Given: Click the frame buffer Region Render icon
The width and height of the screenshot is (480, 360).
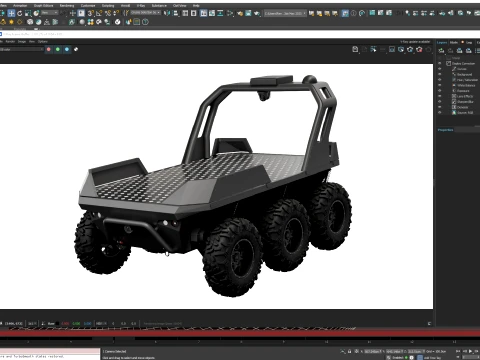Looking at the screenshot, I should (392, 49).
